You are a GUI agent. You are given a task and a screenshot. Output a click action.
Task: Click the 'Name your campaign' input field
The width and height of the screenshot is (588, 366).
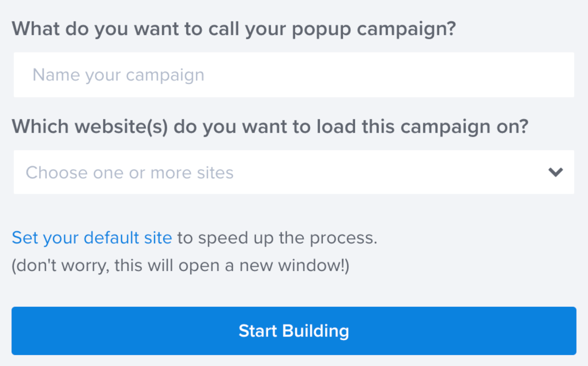(x=294, y=75)
